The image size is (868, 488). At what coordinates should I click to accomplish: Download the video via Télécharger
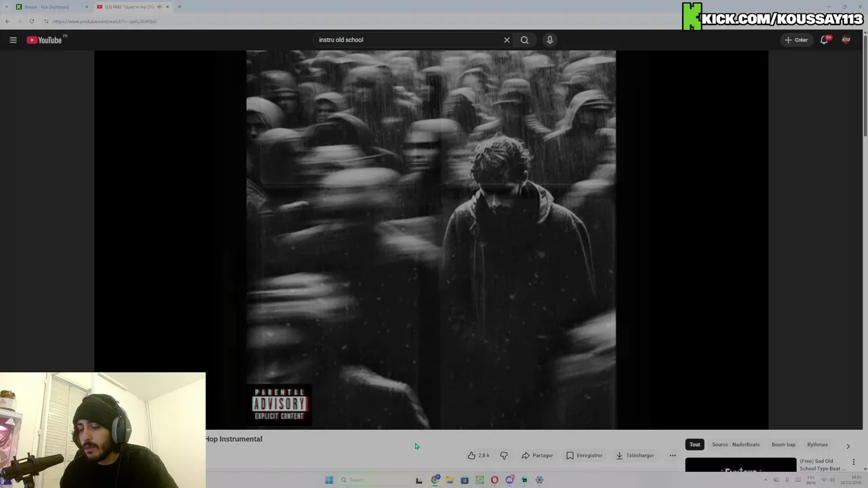(635, 455)
